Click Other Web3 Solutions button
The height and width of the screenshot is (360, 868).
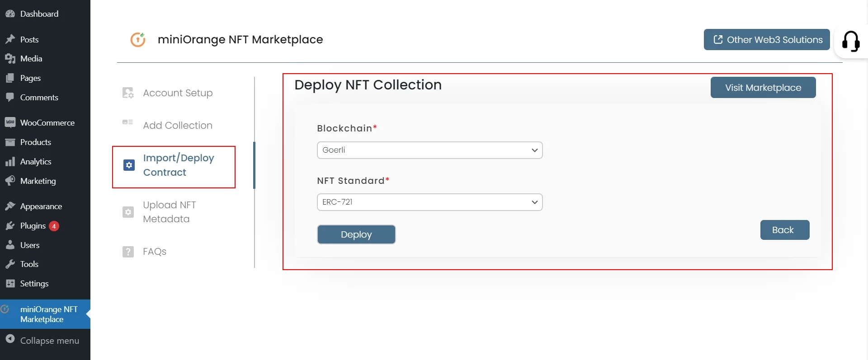click(767, 40)
